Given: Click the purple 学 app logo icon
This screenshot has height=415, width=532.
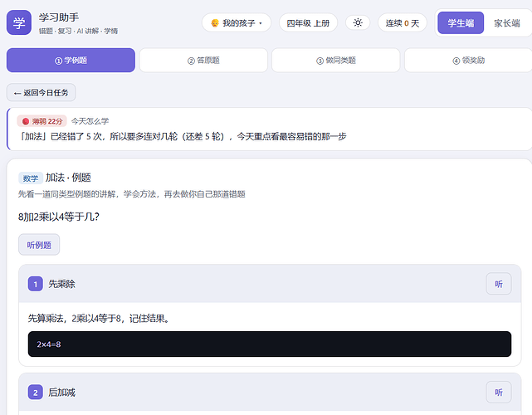Looking at the screenshot, I should pyautogui.click(x=19, y=22).
